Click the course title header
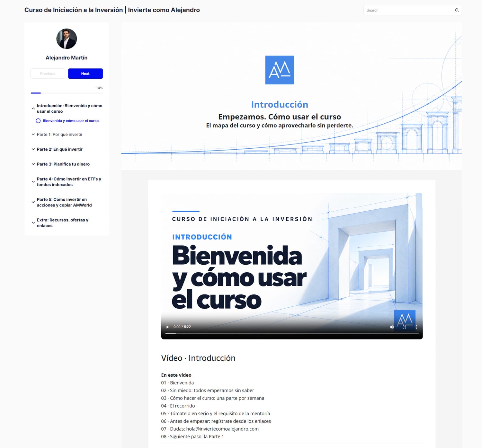482x448 pixels. click(x=112, y=10)
